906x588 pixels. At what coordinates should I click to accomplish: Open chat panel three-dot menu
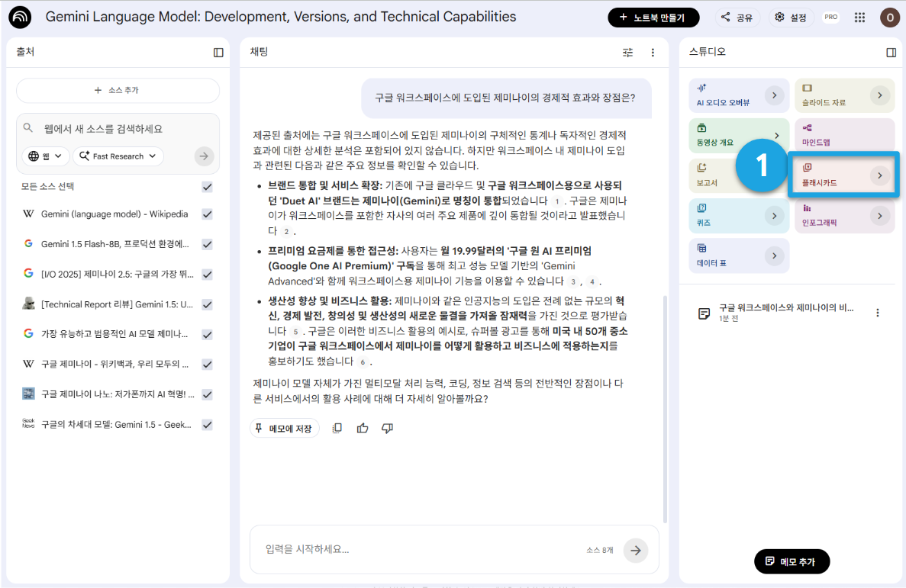coord(653,53)
